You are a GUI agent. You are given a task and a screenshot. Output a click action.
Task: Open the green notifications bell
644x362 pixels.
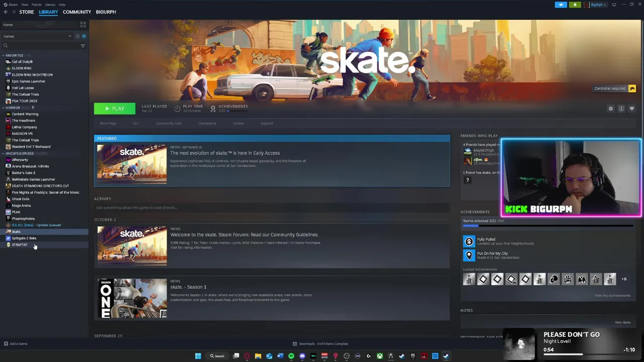click(x=575, y=5)
